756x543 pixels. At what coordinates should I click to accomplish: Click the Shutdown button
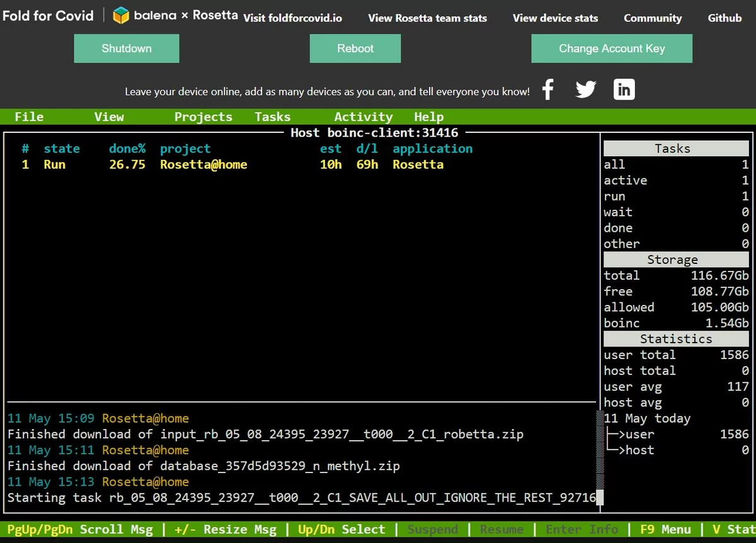pyautogui.click(x=127, y=49)
